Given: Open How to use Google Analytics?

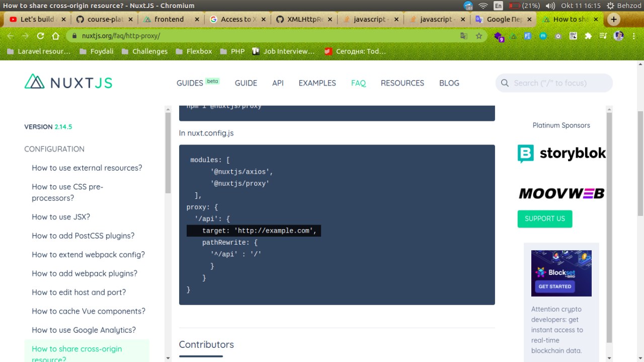Looking at the screenshot, I should (84, 330).
